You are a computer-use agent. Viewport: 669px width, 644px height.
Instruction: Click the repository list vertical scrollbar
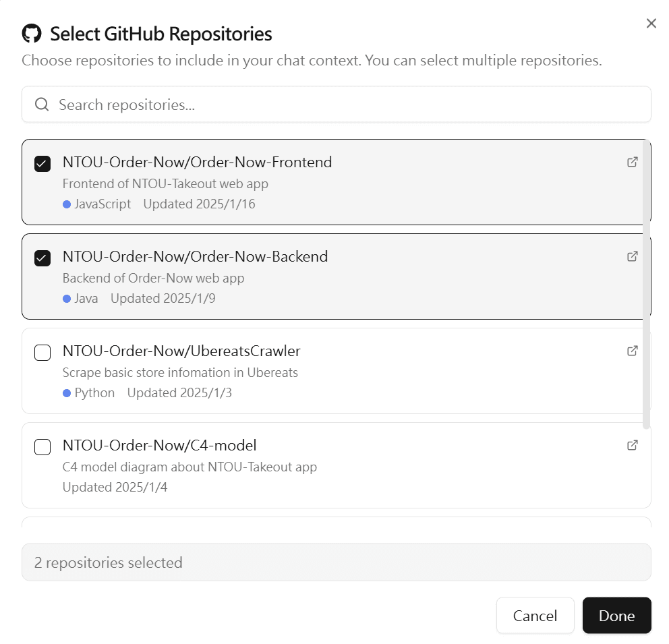click(646, 283)
